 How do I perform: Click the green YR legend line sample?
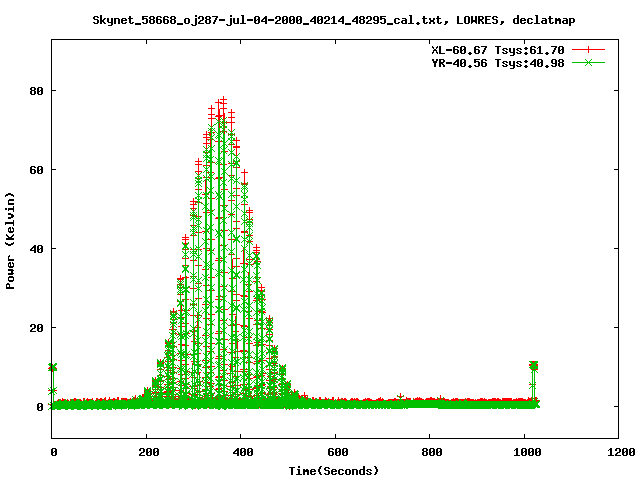[x=588, y=62]
